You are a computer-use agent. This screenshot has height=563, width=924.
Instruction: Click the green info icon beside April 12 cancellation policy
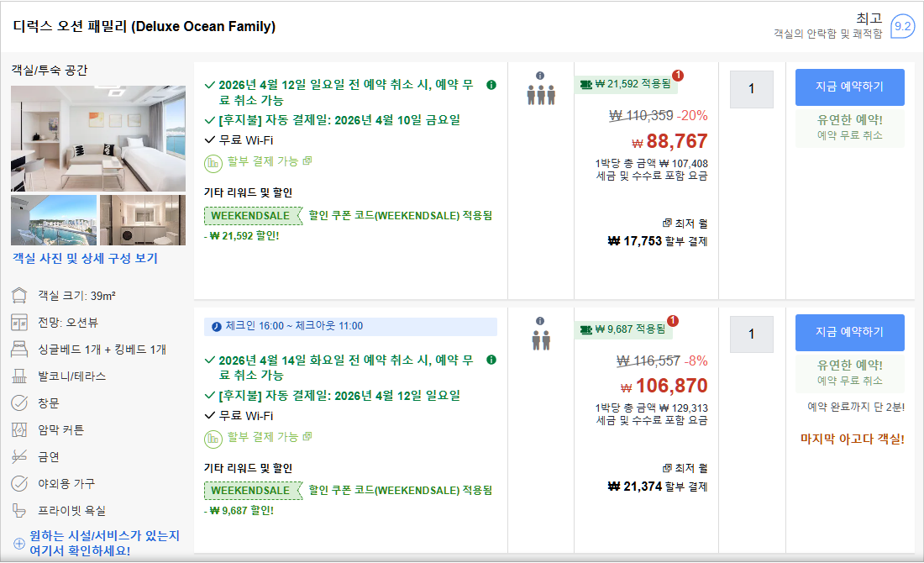(x=491, y=85)
